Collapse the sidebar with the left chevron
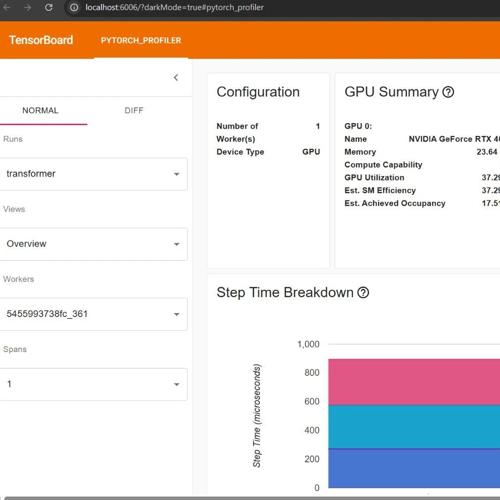This screenshot has width=500, height=500. (176, 78)
